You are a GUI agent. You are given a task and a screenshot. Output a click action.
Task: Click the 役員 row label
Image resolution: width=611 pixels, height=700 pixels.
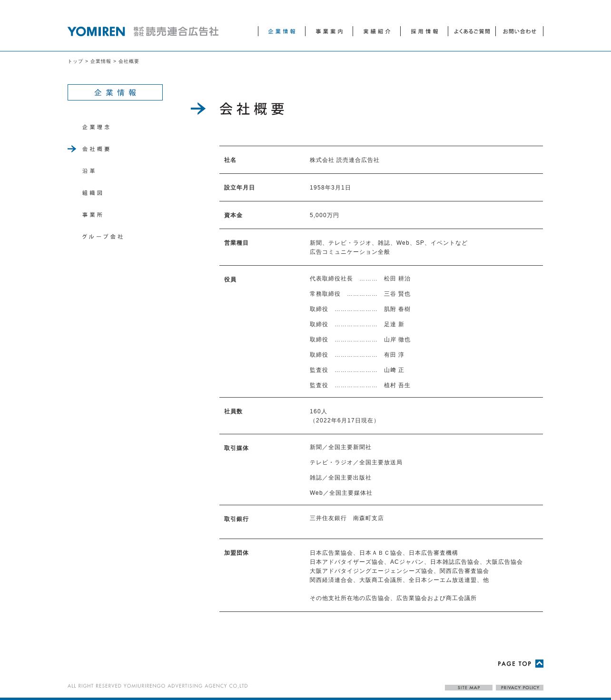point(230,280)
